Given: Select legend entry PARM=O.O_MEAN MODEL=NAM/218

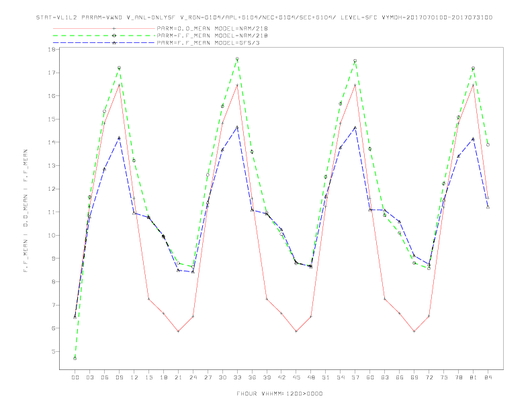Looking at the screenshot, I should [x=212, y=28].
